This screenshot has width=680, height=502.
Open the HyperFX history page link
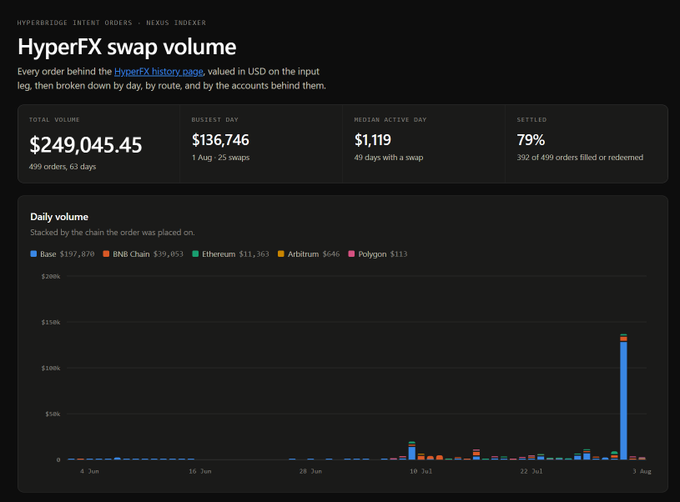[x=159, y=72]
